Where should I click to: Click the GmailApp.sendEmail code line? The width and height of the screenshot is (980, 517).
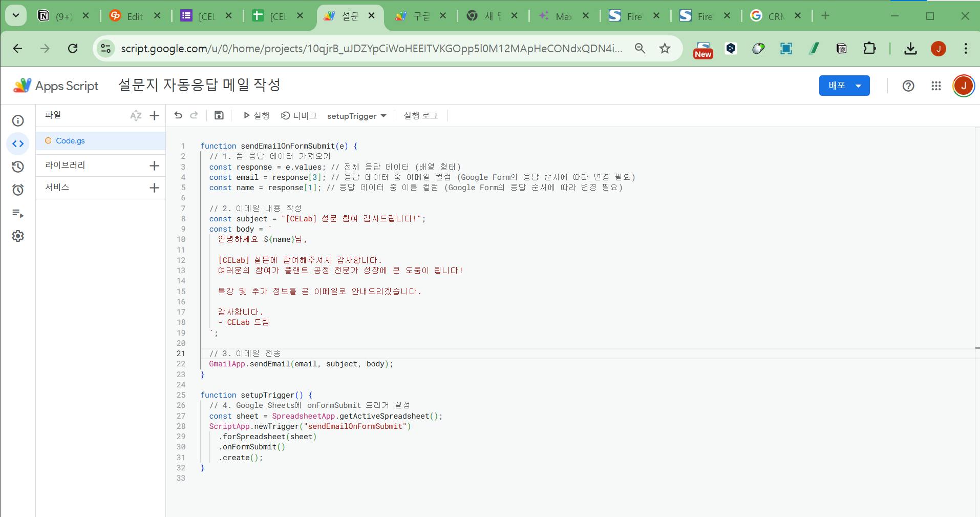point(301,364)
